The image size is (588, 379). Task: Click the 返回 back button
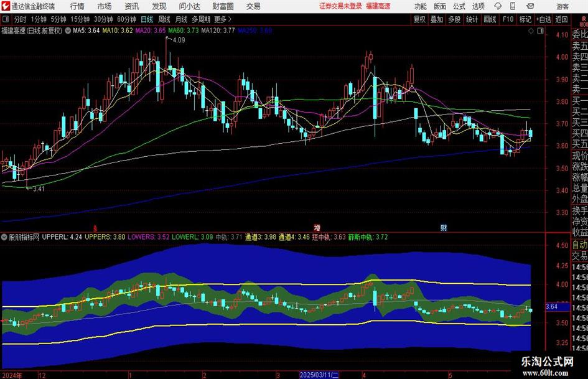click(x=561, y=19)
